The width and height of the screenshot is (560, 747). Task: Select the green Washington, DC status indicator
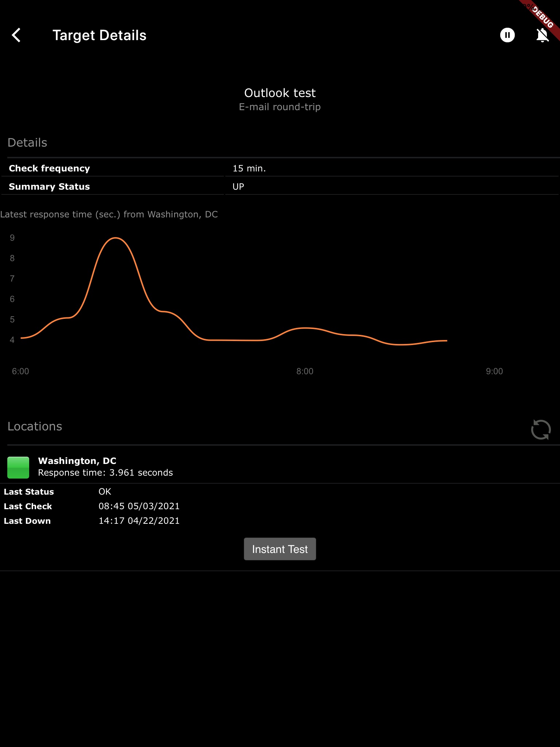point(18,467)
